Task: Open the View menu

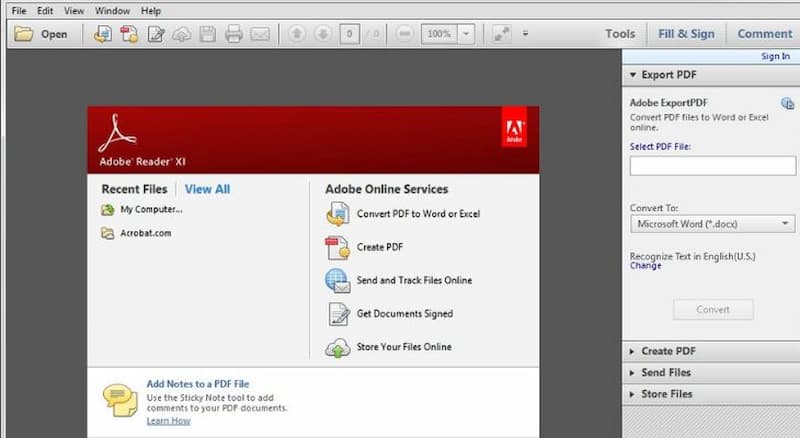Action: (x=74, y=11)
